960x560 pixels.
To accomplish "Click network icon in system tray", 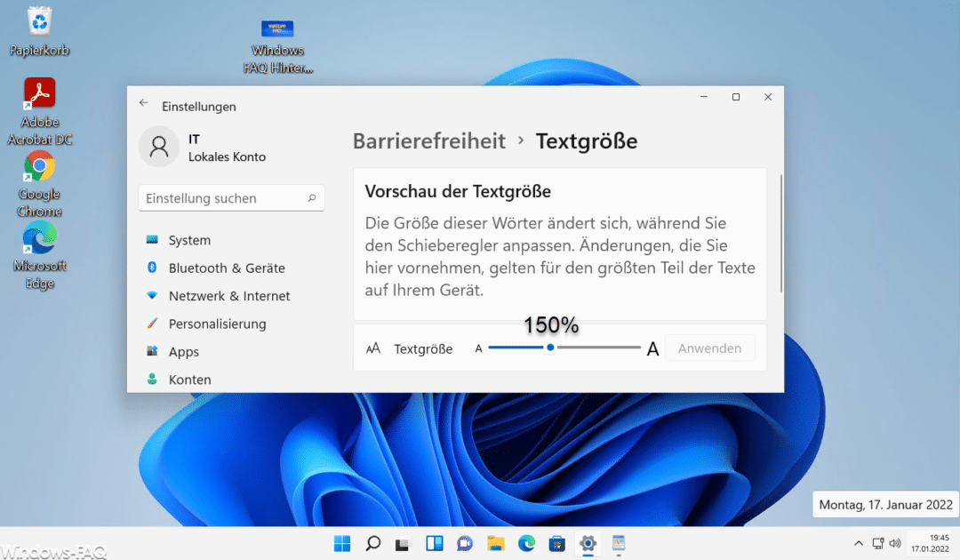I will (x=878, y=543).
